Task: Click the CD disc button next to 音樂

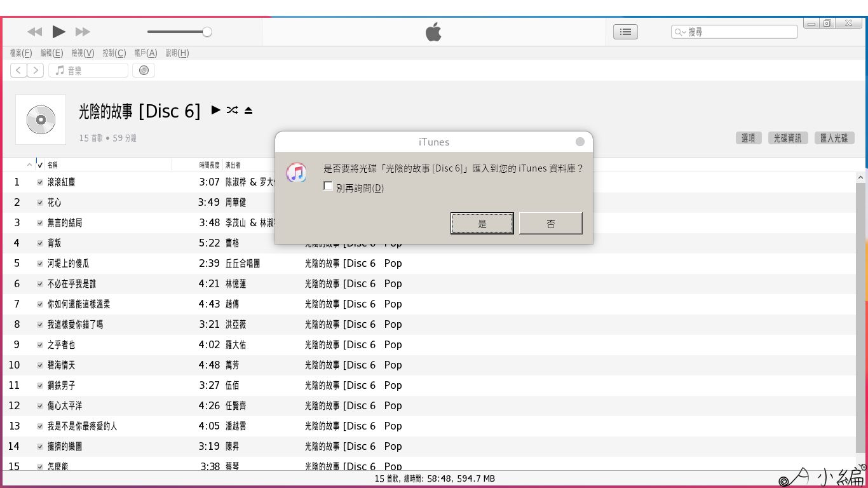Action: tap(144, 71)
